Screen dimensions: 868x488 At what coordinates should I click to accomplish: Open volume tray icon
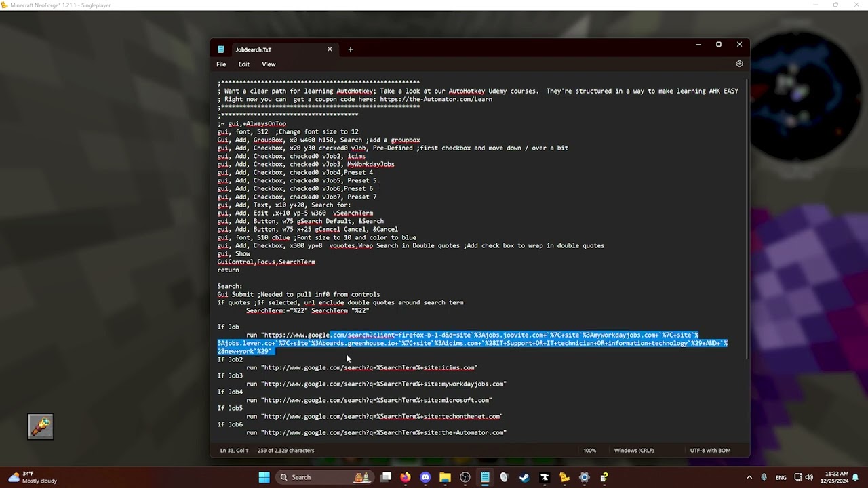(x=809, y=477)
